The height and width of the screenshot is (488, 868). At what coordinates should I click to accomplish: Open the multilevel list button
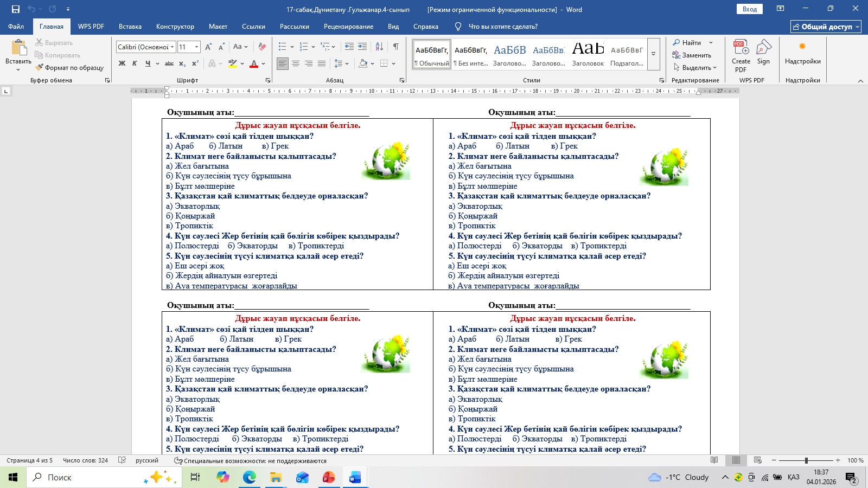[x=325, y=47]
